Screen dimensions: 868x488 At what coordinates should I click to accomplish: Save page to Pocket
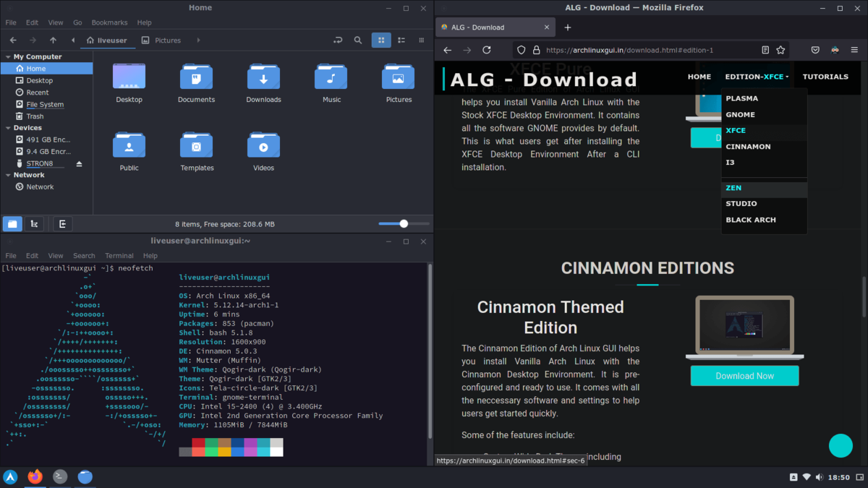coord(815,50)
